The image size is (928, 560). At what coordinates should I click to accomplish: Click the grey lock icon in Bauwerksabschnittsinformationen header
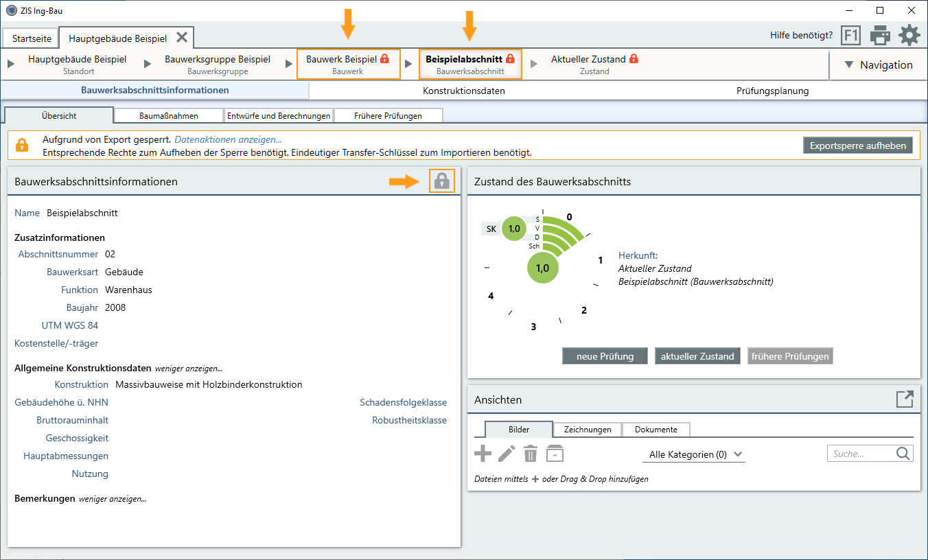(x=442, y=181)
